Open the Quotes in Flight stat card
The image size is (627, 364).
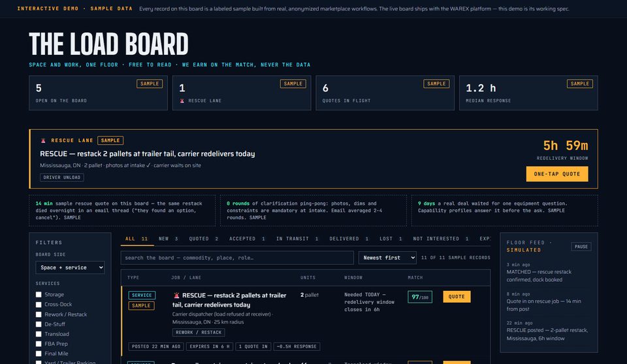[385, 93]
